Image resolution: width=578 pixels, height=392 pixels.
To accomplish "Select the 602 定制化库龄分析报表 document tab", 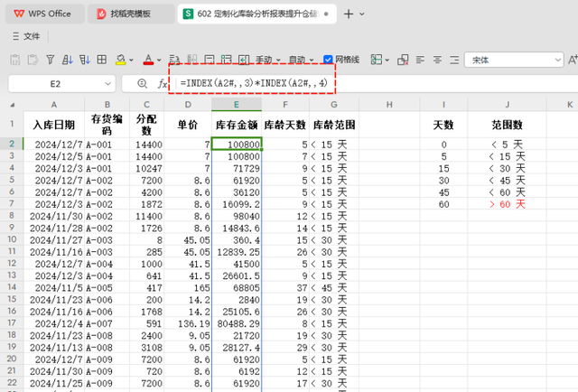I will [256, 14].
